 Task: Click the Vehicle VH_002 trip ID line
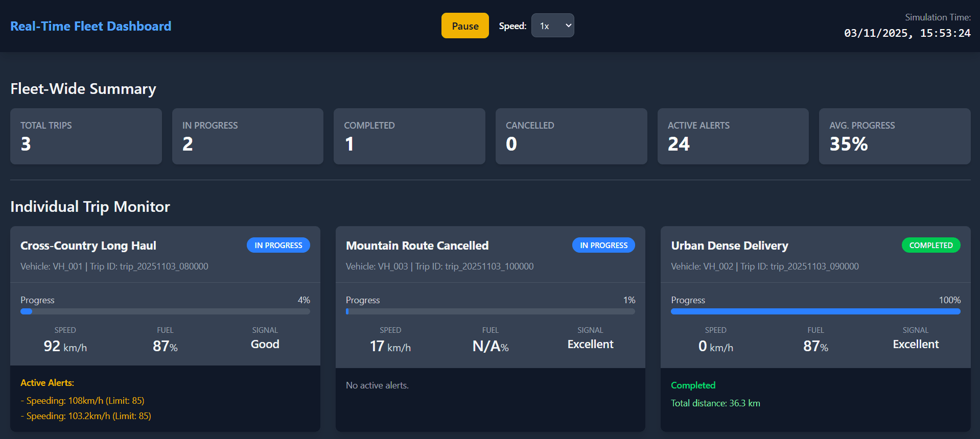(x=765, y=266)
